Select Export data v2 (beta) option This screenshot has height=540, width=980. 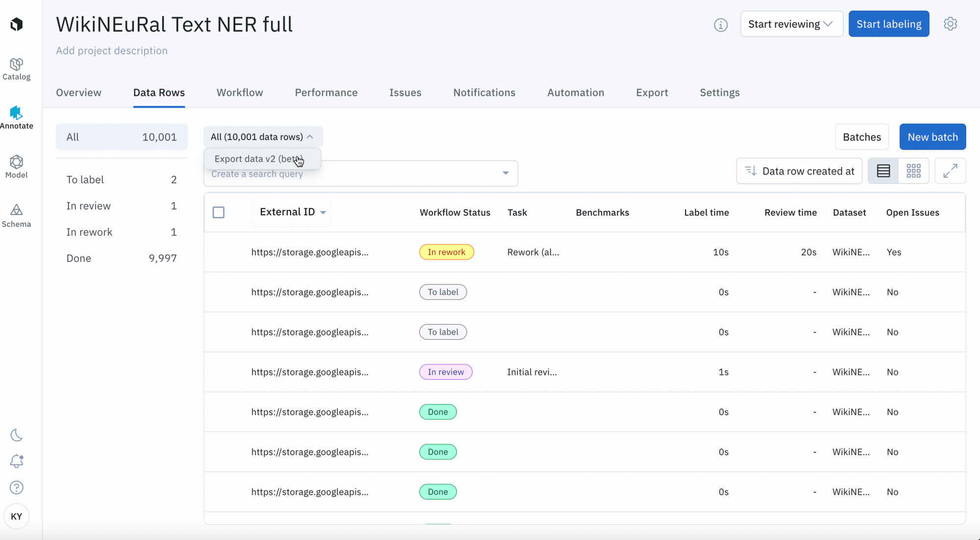coord(259,159)
